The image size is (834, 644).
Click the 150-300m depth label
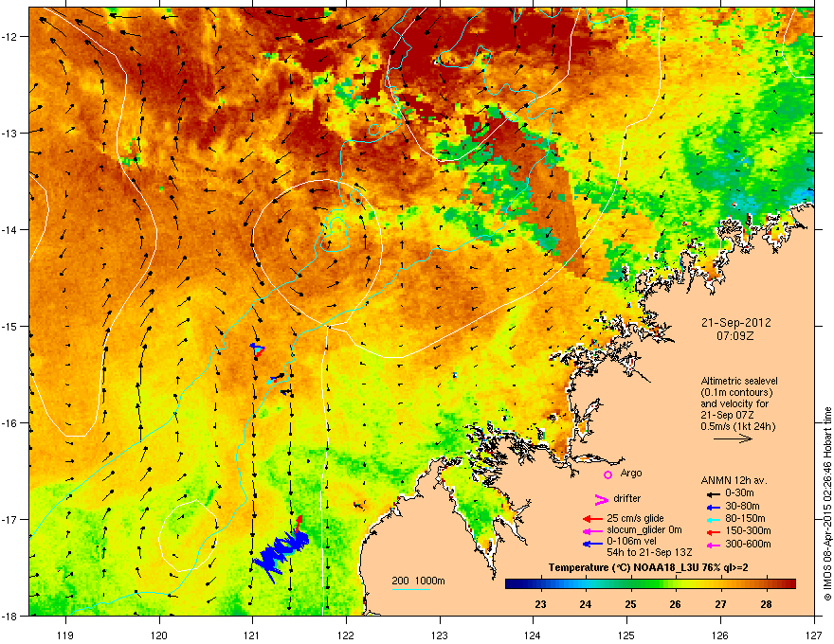point(748,530)
